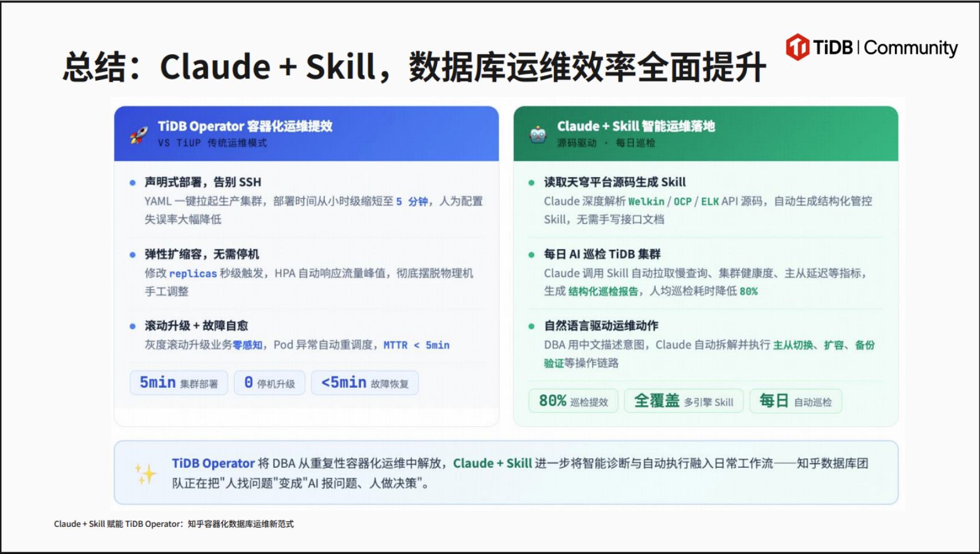Viewport: 980px width, 554px height.
Task: Click blue bullet beside 弹性扩缩容，无需停机
Action: click(x=133, y=255)
